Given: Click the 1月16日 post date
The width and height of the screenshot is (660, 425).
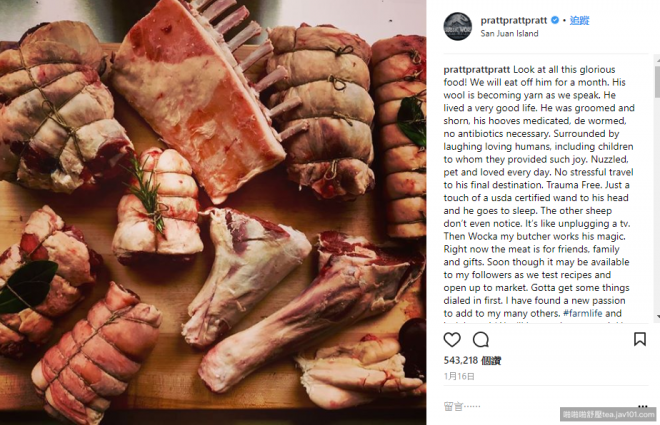Looking at the screenshot, I should 457,375.
